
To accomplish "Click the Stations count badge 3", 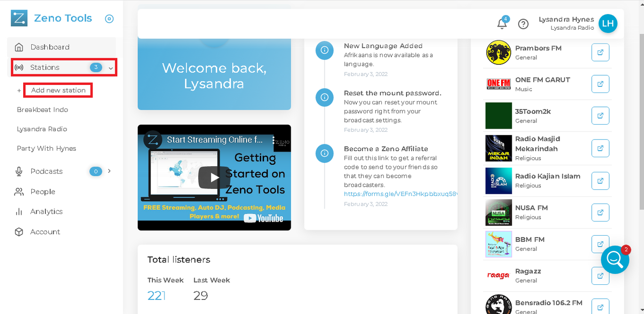I will (x=96, y=67).
